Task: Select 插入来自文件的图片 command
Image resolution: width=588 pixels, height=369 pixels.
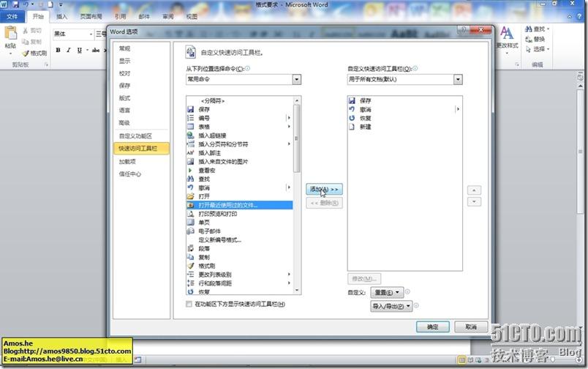Action: coord(239,161)
